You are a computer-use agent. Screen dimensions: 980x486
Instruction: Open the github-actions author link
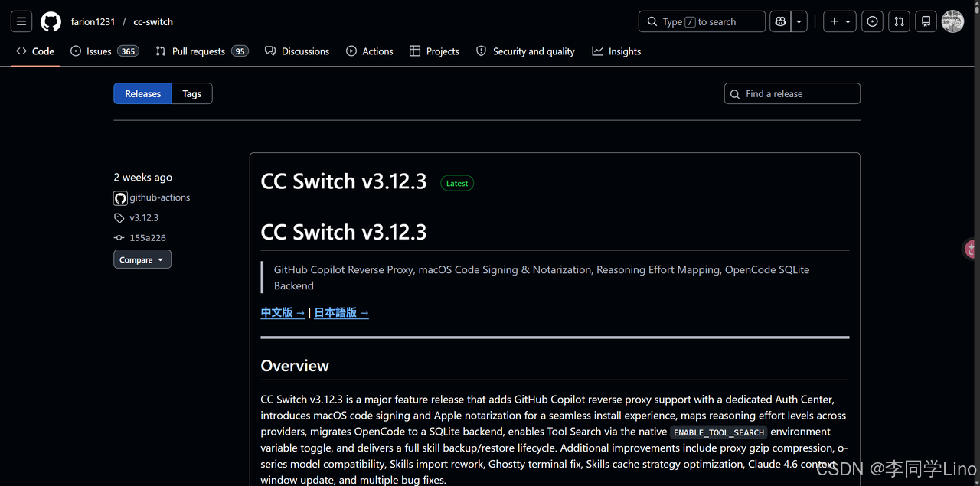[160, 197]
